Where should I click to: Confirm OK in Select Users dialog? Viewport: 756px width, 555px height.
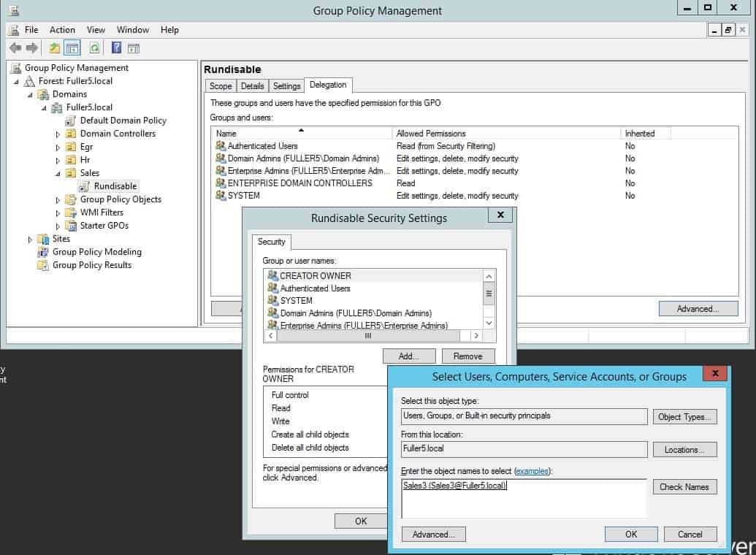click(631, 535)
